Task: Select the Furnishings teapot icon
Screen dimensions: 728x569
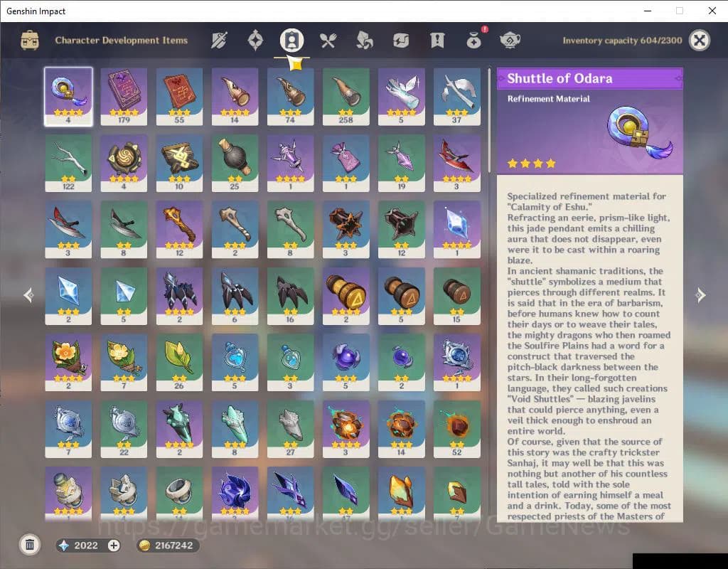Action: point(510,41)
